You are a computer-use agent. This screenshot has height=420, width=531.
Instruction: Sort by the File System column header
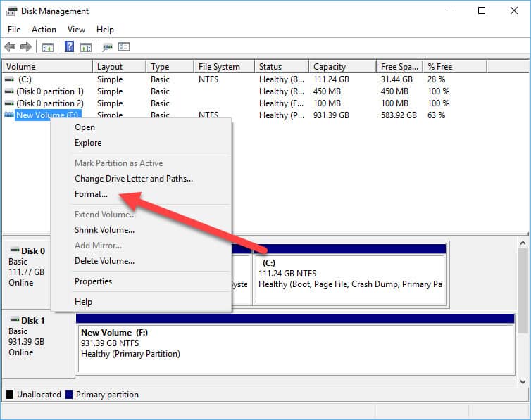coord(225,67)
